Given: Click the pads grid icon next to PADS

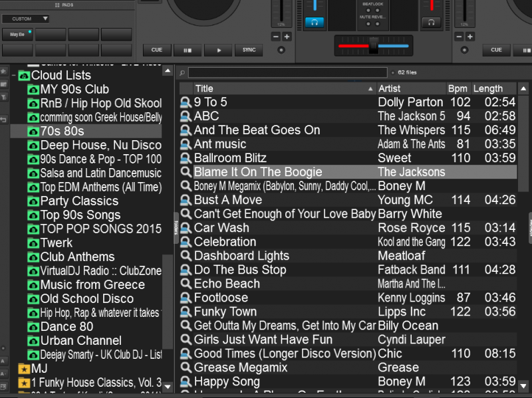Looking at the screenshot, I should 57,5.
